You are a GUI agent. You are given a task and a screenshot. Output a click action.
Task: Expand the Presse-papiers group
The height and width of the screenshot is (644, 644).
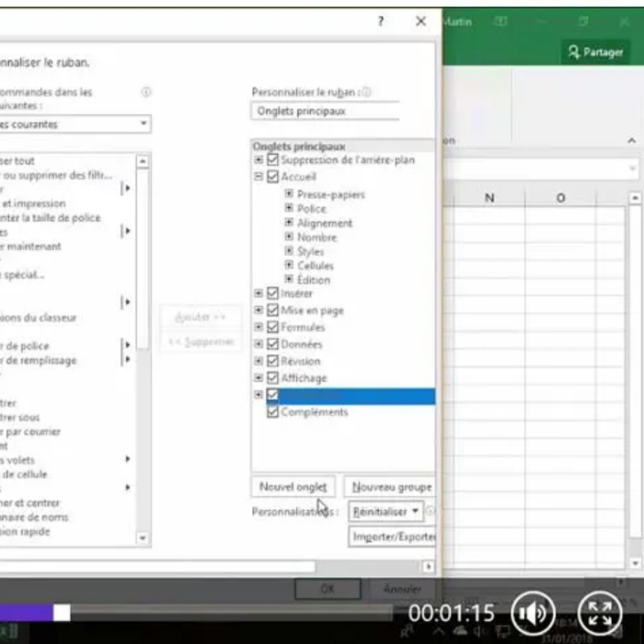click(289, 194)
